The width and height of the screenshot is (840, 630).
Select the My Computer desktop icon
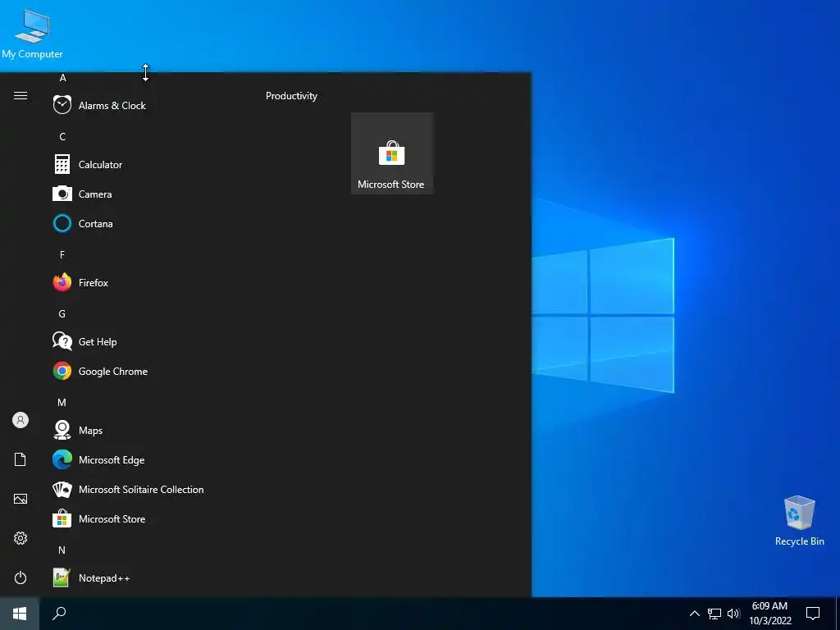[32, 34]
